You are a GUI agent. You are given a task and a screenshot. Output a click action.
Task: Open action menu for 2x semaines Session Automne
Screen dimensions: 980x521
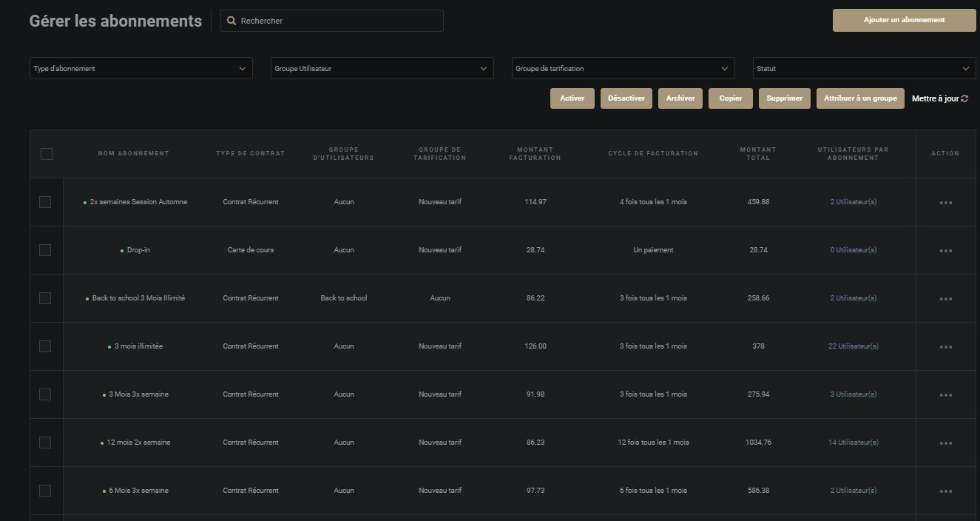pos(945,203)
